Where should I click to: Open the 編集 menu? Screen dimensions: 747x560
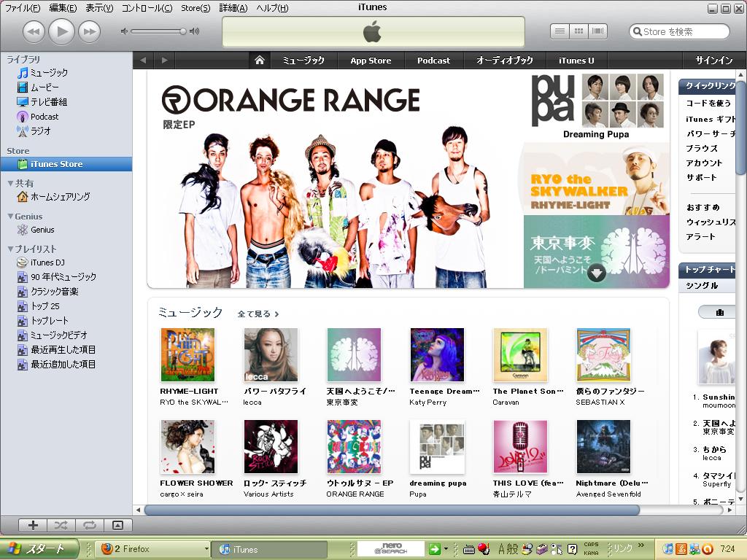click(63, 8)
